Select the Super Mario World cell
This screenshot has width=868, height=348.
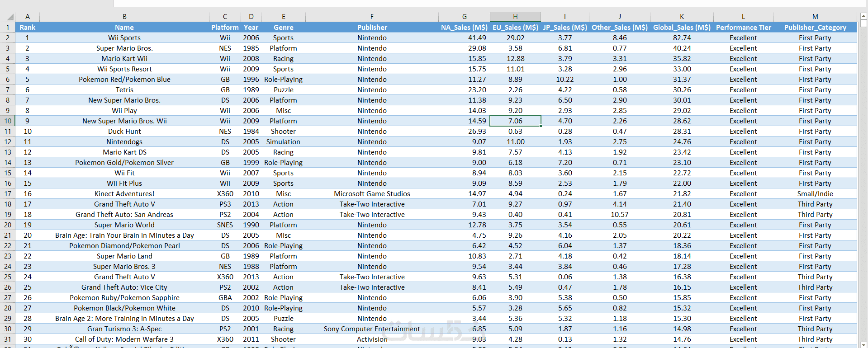[x=124, y=225]
